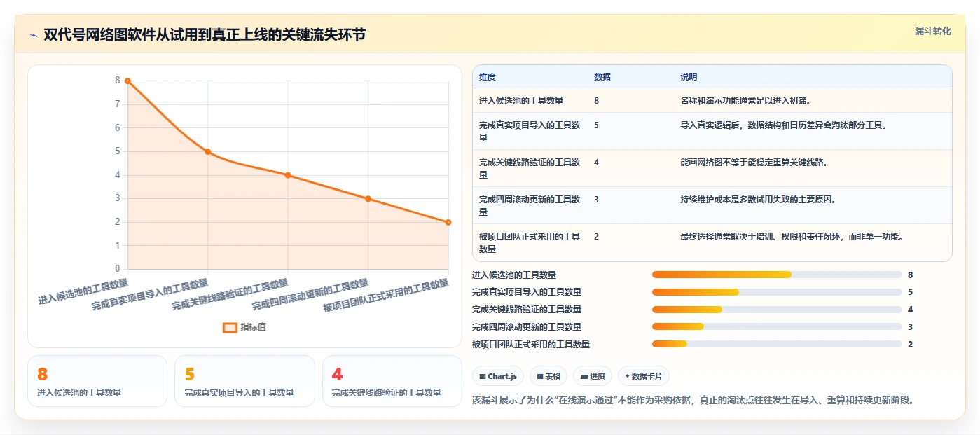Open the stat card showing 4

pyautogui.click(x=392, y=381)
